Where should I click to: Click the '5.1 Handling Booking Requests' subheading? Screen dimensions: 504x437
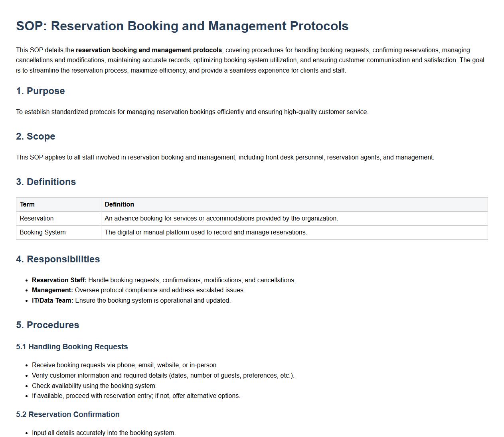click(72, 347)
